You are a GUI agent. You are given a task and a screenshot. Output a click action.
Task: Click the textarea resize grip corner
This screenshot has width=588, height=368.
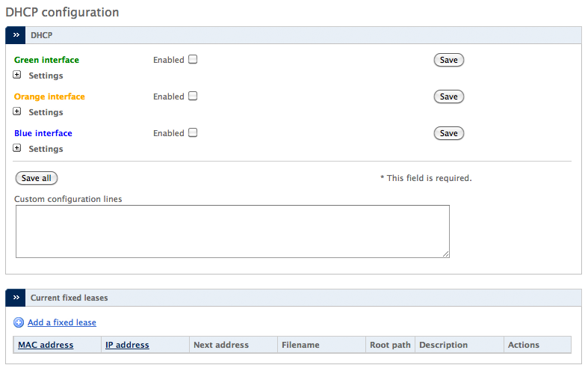tap(445, 254)
